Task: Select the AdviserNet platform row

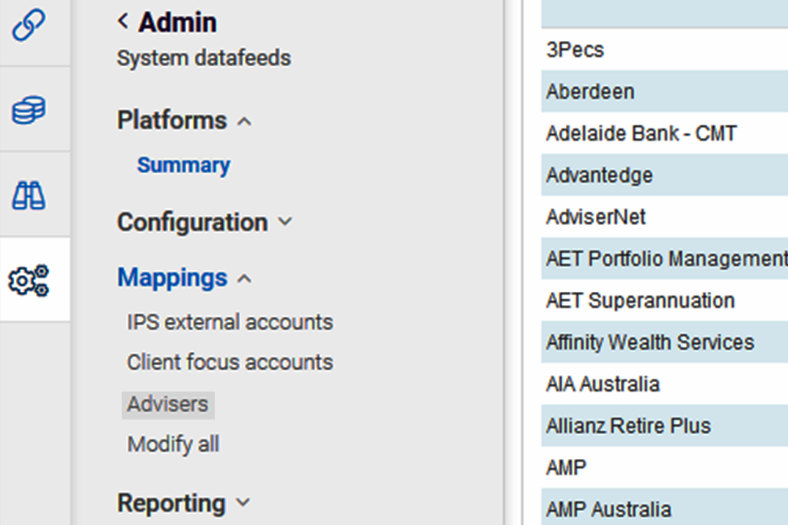Action: point(664,217)
